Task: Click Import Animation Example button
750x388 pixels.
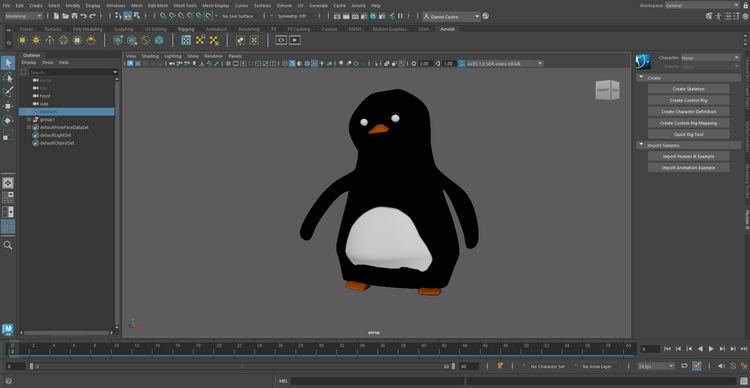Action: [688, 167]
